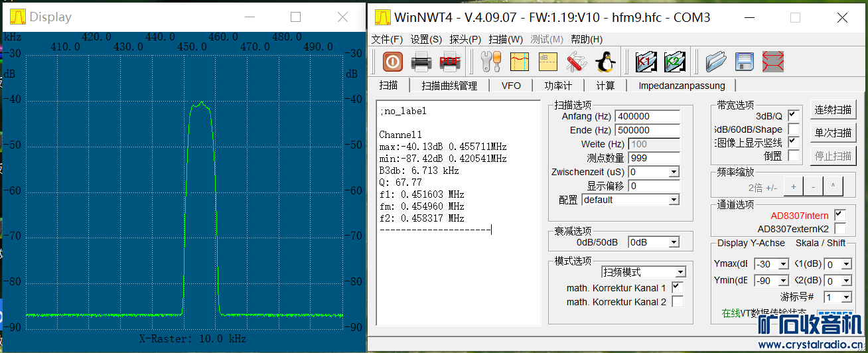Toggle math. Korrektur Kanal 2 checkbox
The image size is (868, 353).
coord(677,302)
